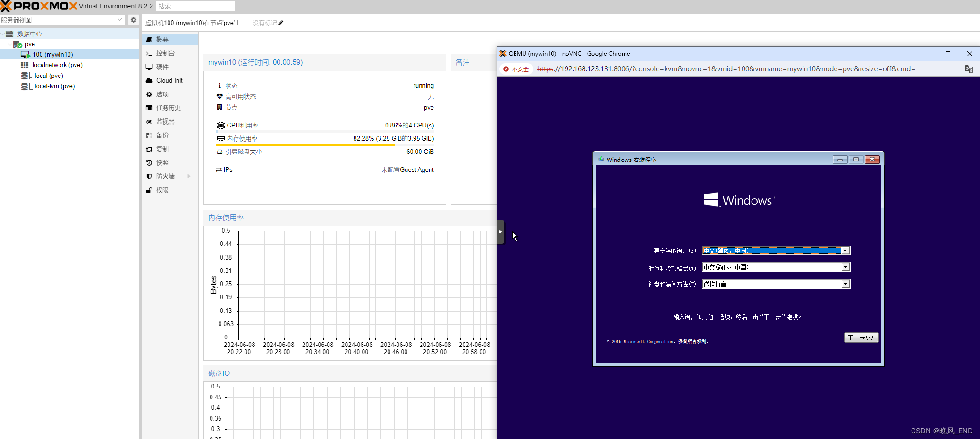This screenshot has width=980, height=439.
Task: Click 下一步 button in Windows setup
Action: click(861, 338)
